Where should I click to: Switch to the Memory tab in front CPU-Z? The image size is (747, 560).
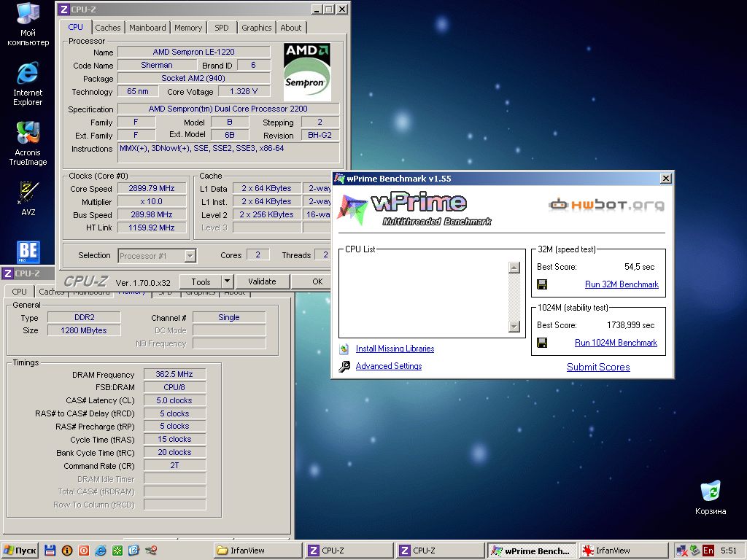coord(188,28)
